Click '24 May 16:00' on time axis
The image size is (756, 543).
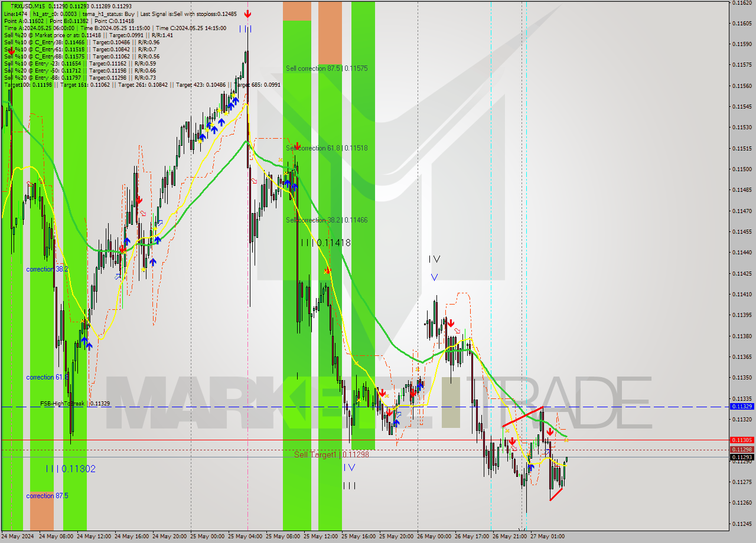coord(131,537)
